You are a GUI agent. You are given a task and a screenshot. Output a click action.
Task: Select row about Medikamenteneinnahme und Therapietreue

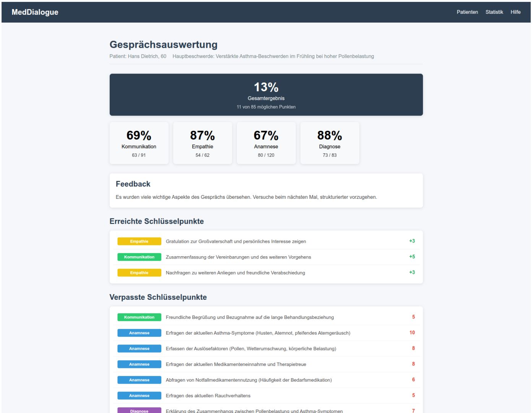[x=236, y=364]
